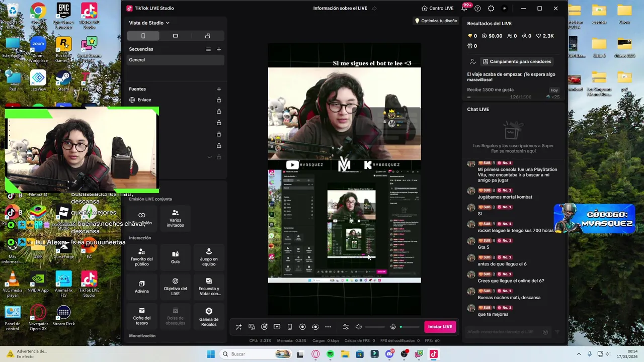The height and width of the screenshot is (362, 644).
Task: Click the taskbar Buscar search box
Action: click(x=256, y=354)
